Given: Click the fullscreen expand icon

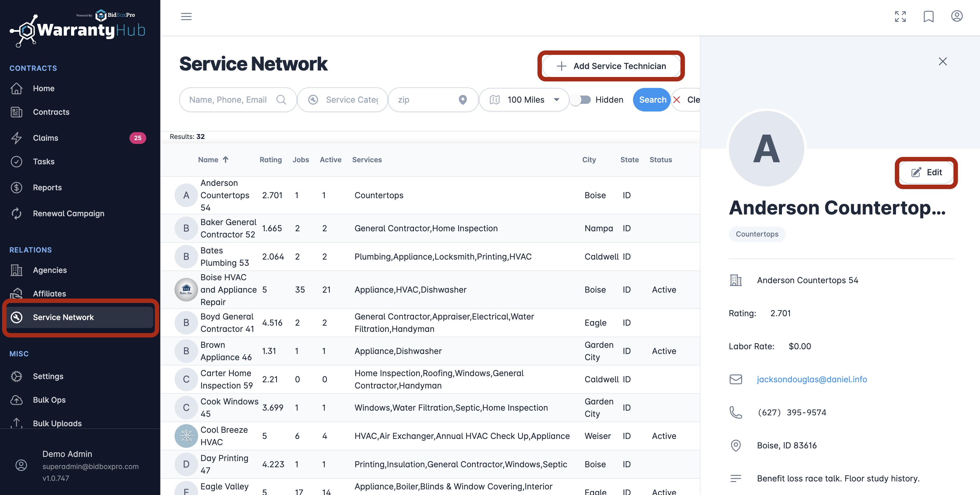Looking at the screenshot, I should [900, 17].
